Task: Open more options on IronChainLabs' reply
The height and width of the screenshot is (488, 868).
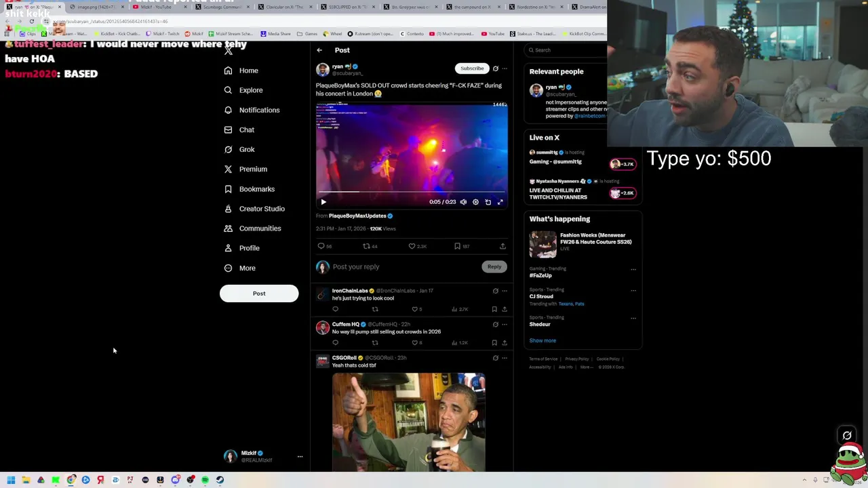Action: pyautogui.click(x=505, y=291)
